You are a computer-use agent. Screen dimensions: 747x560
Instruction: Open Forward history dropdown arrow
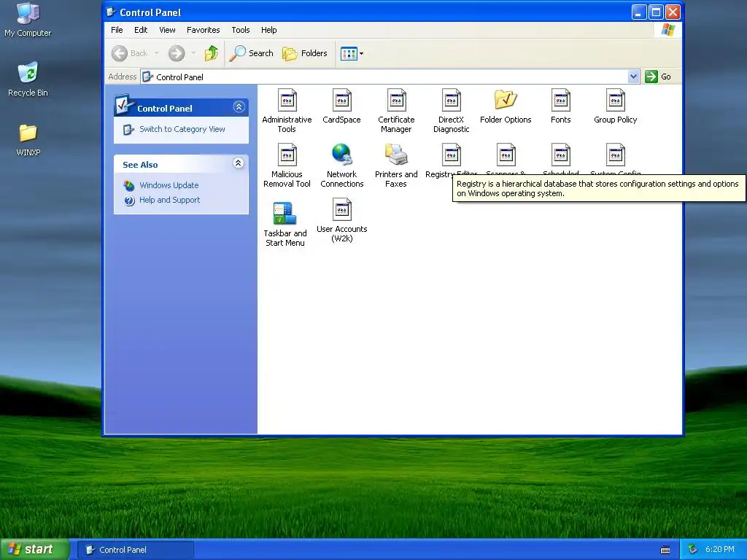click(x=193, y=53)
